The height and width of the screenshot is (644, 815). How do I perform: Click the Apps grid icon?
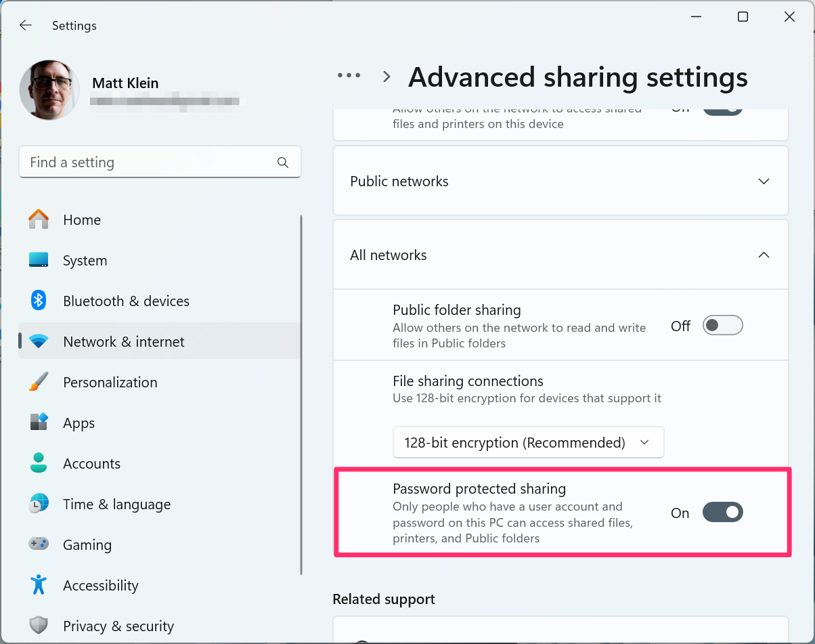(x=39, y=423)
